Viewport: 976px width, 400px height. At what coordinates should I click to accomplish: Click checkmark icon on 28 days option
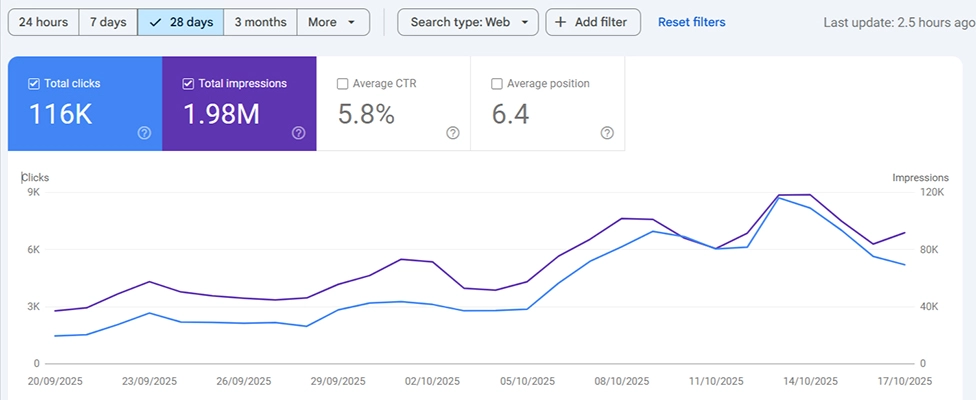155,22
